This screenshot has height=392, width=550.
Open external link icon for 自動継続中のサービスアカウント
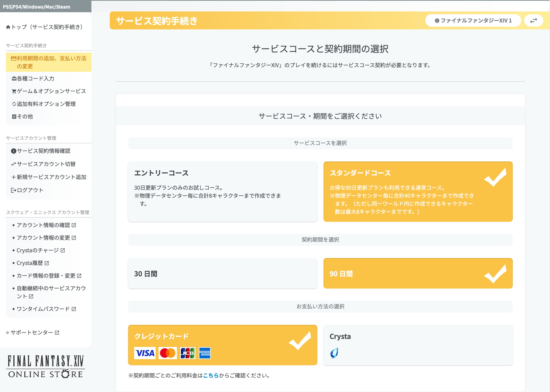point(31,296)
